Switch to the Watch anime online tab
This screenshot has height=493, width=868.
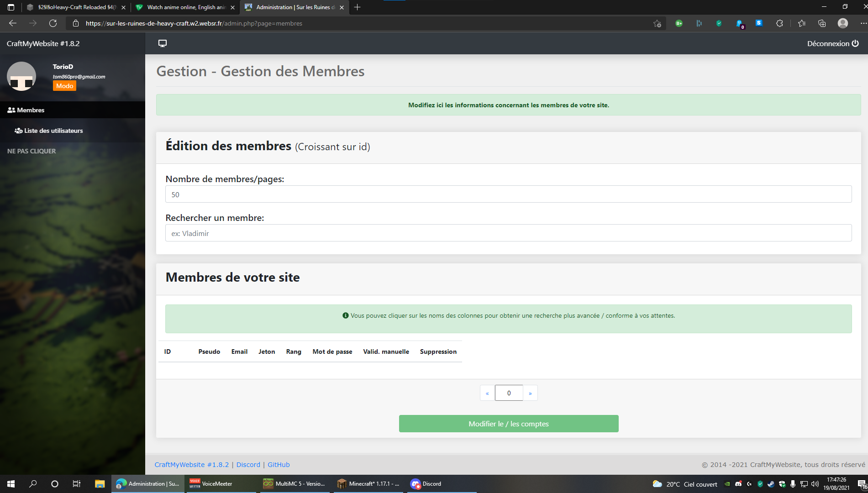(x=185, y=7)
